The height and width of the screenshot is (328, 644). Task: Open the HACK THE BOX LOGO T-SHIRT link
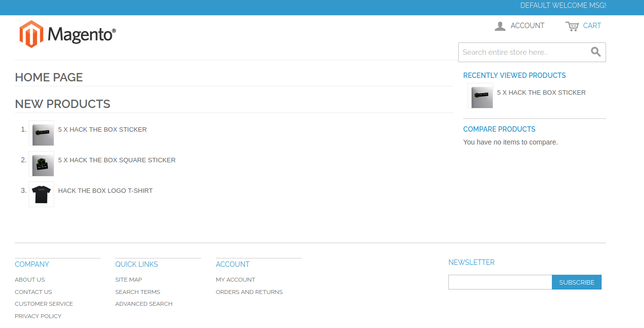click(105, 190)
